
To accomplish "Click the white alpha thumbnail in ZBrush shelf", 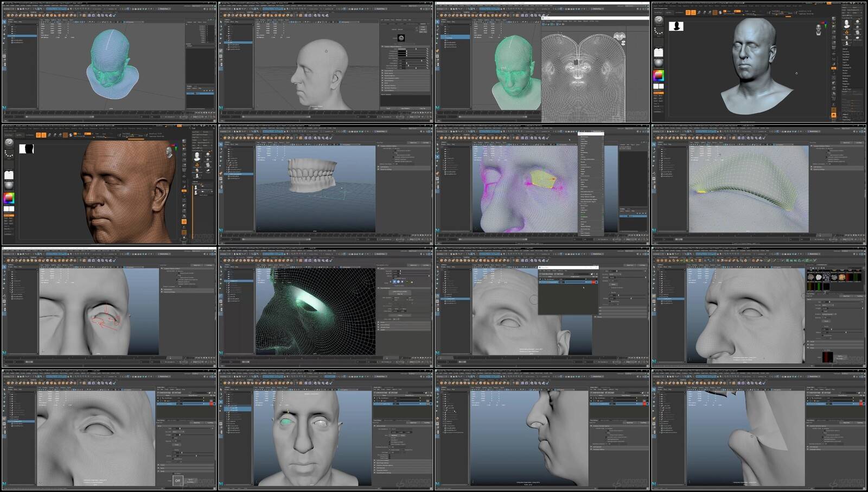I will point(658,52).
